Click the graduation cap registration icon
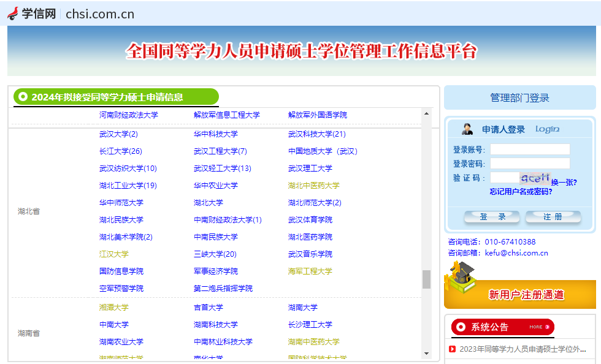Viewport: 601px width, 364px height. [x=461, y=278]
